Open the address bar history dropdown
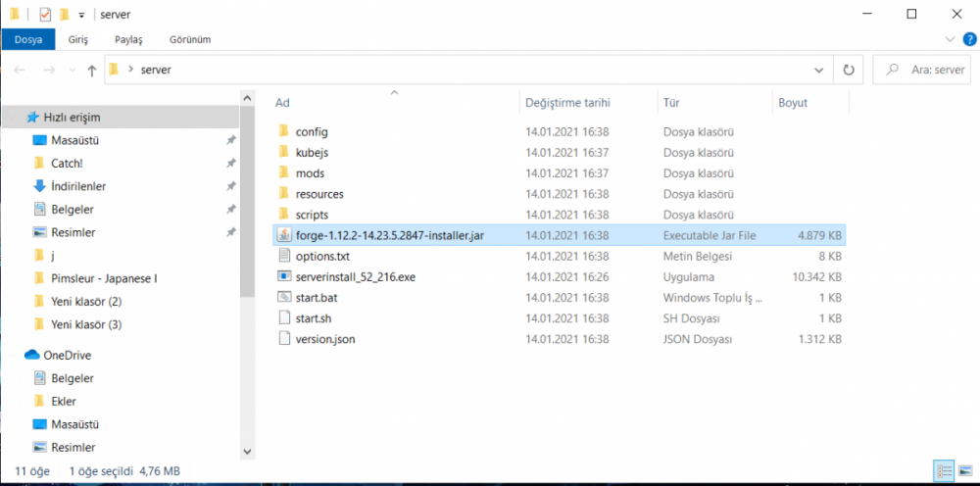This screenshot has width=980, height=486. [x=819, y=71]
